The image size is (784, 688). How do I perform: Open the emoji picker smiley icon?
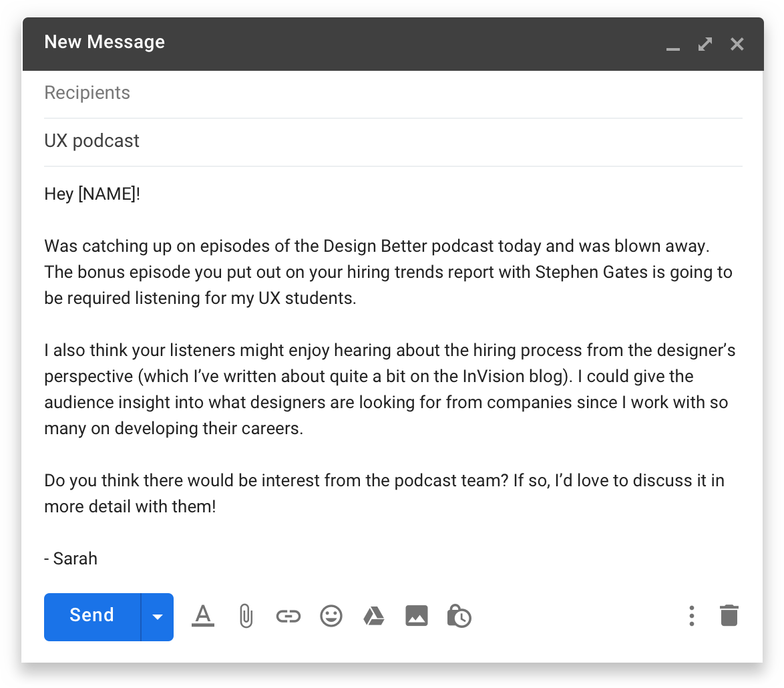(x=331, y=616)
